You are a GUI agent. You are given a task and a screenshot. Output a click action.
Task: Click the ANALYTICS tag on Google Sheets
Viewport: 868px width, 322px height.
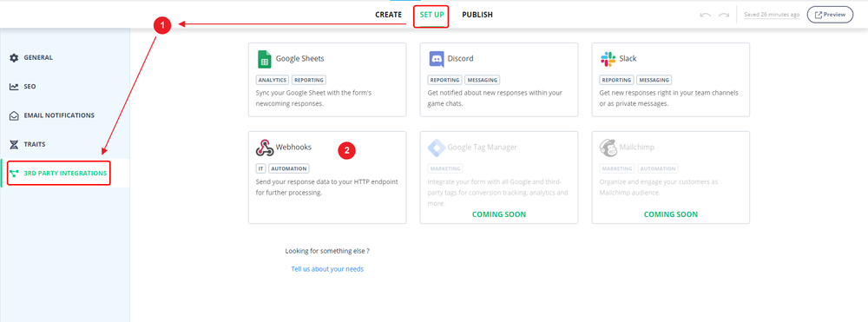(273, 80)
